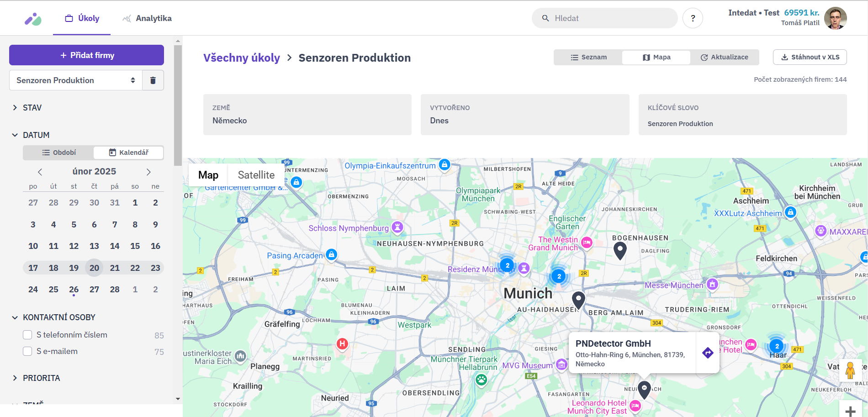
Task: Check 'S e-mailem' checkbox
Action: pyautogui.click(x=27, y=351)
